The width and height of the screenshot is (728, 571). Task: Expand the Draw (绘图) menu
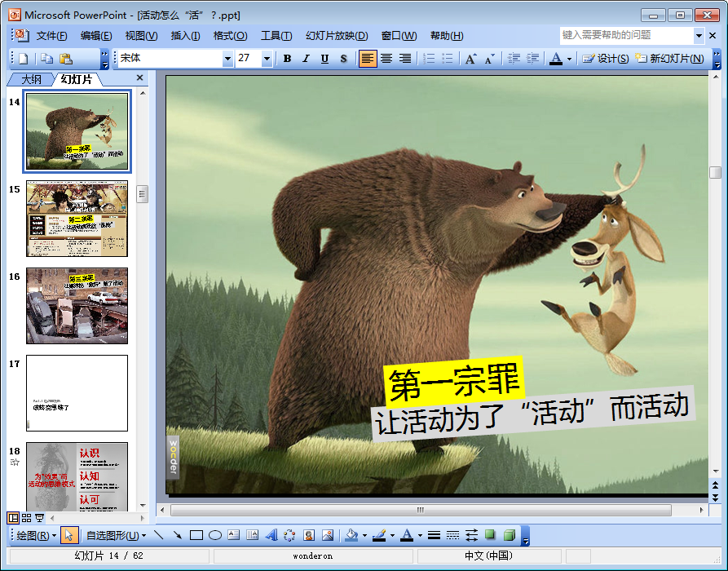coord(36,535)
